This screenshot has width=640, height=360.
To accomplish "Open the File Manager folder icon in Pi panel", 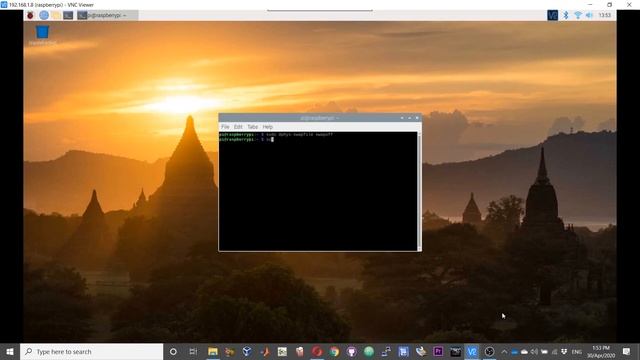I will pyautogui.click(x=56, y=16).
